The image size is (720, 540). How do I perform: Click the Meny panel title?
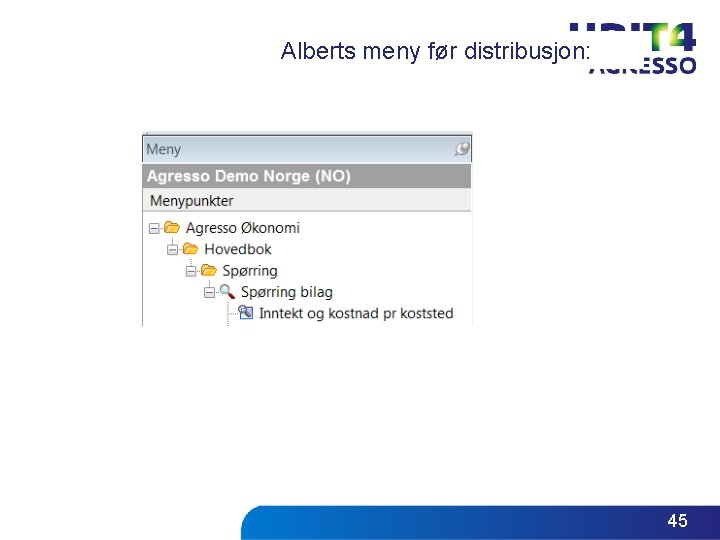[163, 149]
